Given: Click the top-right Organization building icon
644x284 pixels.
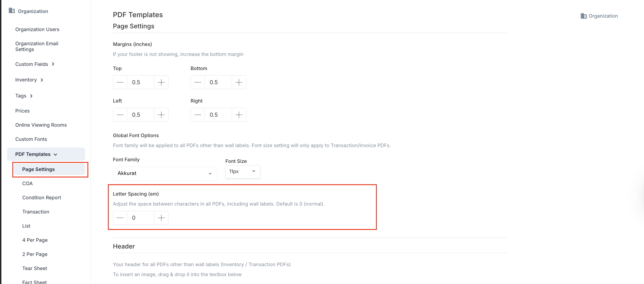Looking at the screenshot, I should point(583,16).
